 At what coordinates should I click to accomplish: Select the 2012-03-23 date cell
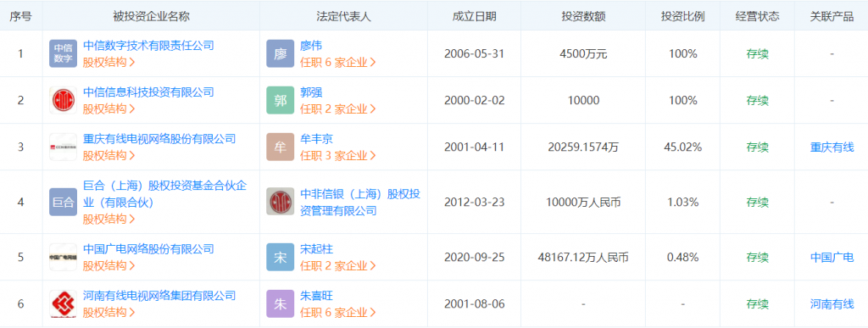pyautogui.click(x=475, y=203)
